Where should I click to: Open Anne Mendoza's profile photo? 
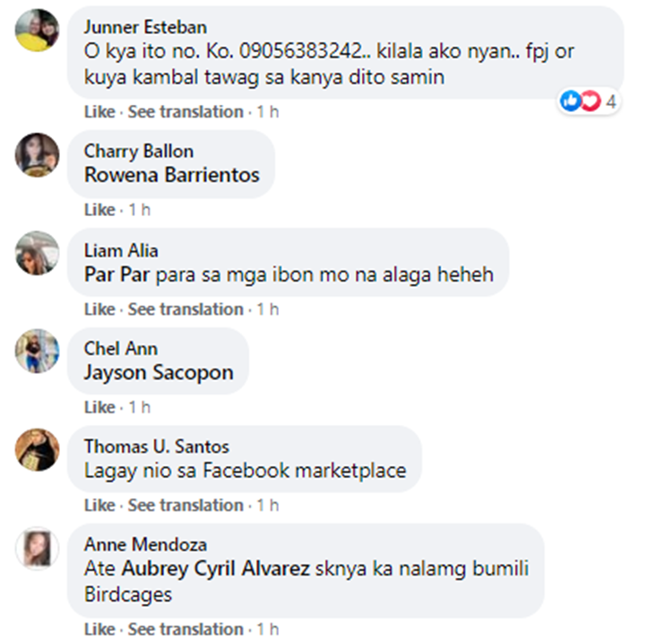38,548
